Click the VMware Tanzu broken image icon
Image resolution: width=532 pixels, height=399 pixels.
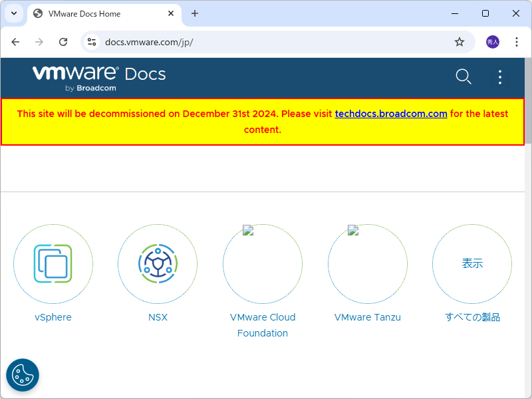coord(352,230)
